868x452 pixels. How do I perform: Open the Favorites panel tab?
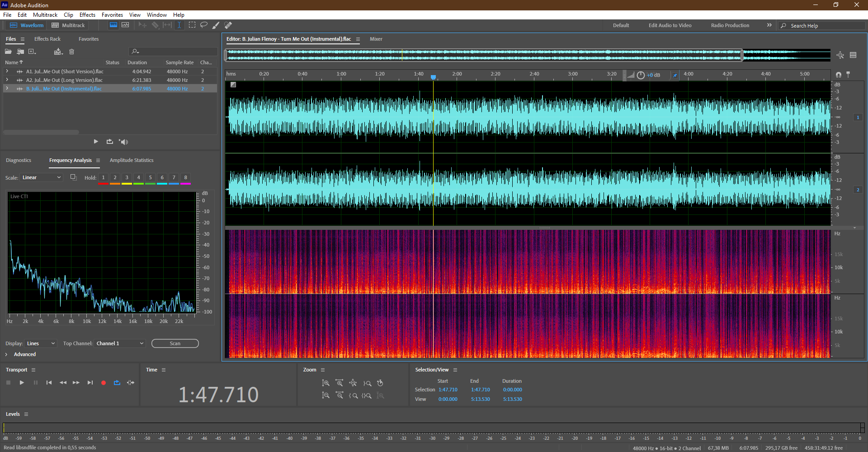[x=89, y=39]
